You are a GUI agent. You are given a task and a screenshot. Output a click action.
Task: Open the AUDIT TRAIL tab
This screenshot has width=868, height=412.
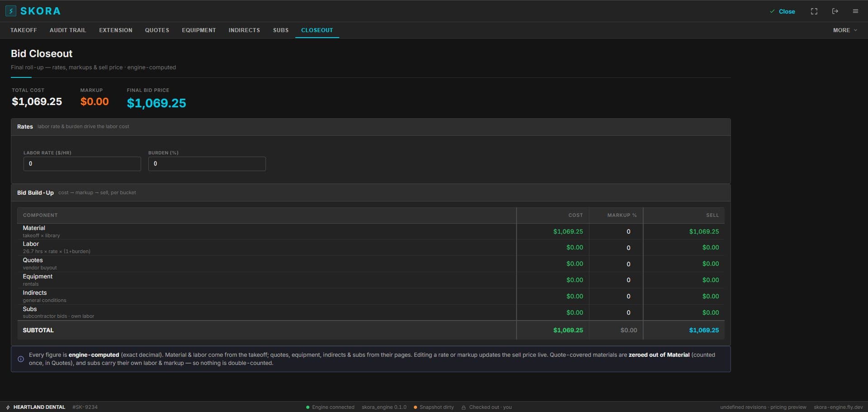pos(68,30)
